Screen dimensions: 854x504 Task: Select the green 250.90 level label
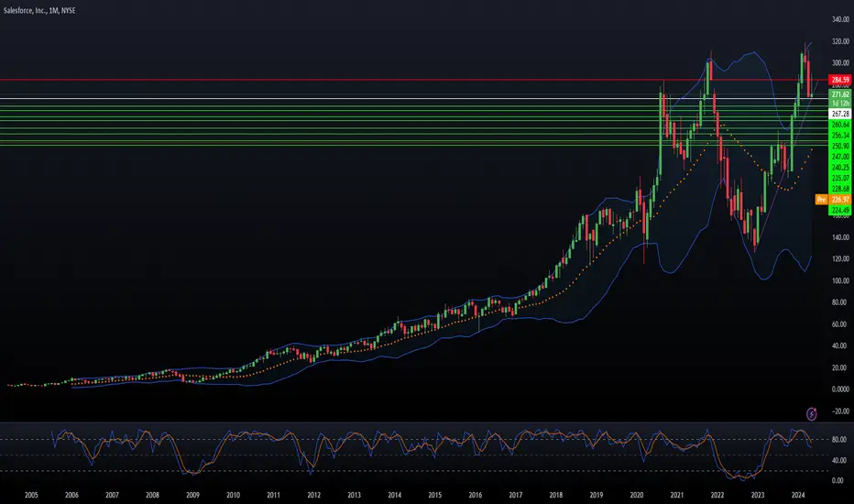click(x=840, y=146)
